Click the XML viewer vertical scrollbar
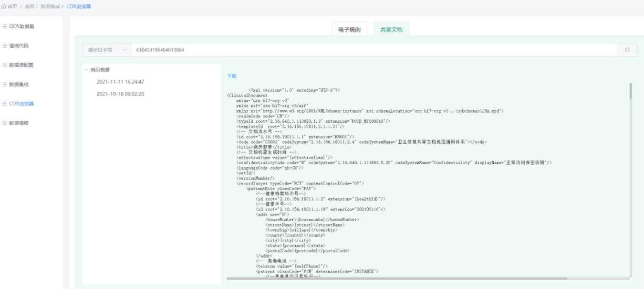This screenshot has width=644, height=289. [631, 91]
